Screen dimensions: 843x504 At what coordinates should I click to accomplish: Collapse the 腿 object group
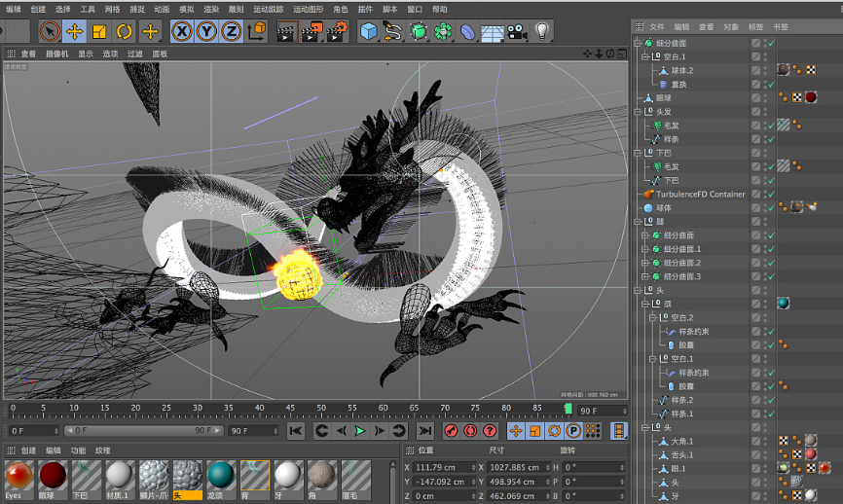[x=638, y=222]
